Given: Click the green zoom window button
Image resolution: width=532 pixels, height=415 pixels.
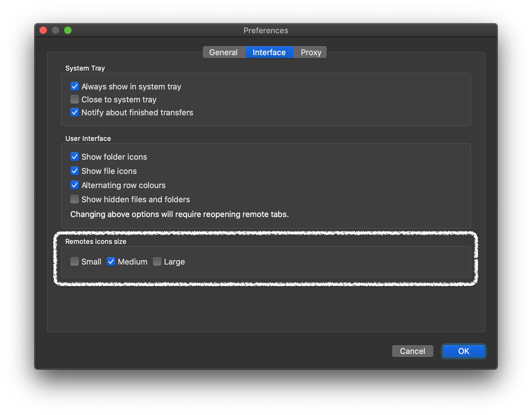Looking at the screenshot, I should pos(68,30).
